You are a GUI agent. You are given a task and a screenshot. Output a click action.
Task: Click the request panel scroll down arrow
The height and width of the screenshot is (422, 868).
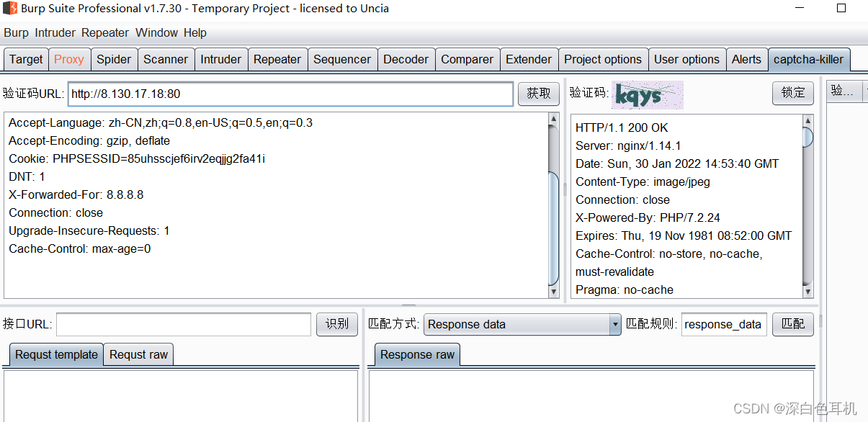554,292
